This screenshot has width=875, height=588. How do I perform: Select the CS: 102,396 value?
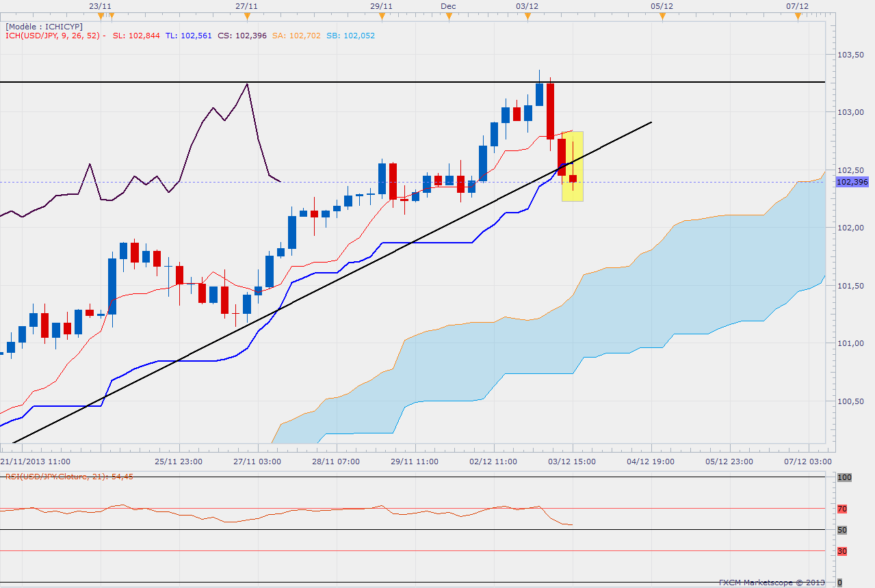[242, 36]
